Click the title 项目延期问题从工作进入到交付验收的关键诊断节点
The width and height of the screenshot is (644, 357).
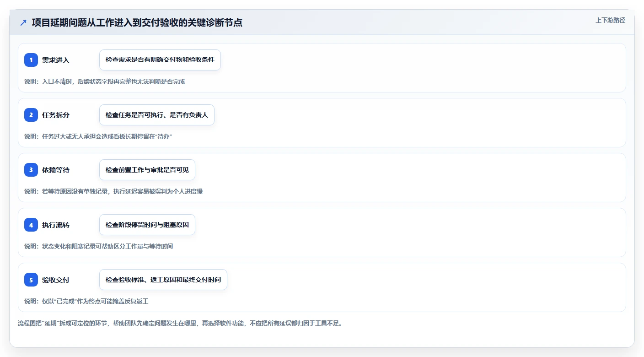137,22
